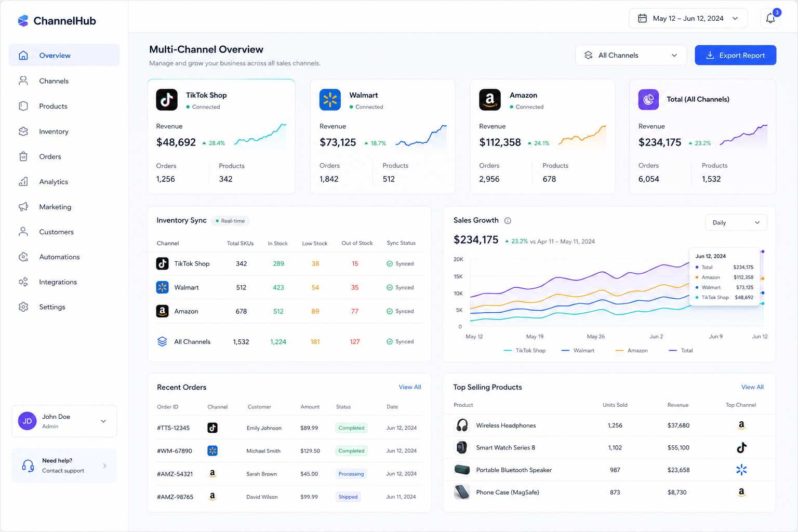Click Amazon icon on order #AMZ-54321
The image size is (798, 532).
click(x=212, y=473)
